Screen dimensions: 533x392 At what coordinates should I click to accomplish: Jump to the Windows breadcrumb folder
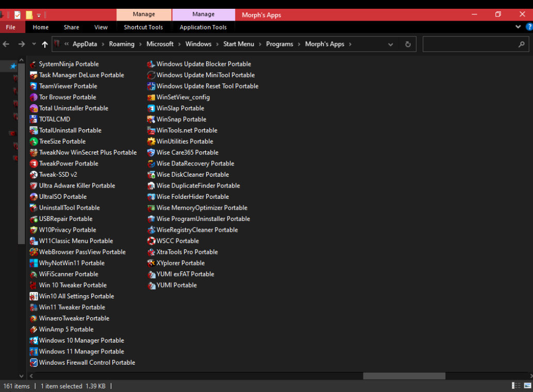point(198,44)
